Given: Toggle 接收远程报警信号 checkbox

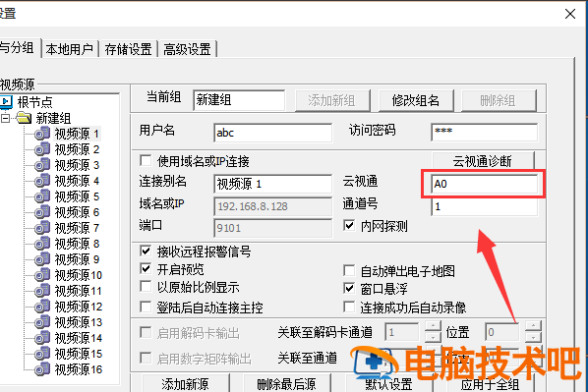Looking at the screenshot, I should click(146, 251).
